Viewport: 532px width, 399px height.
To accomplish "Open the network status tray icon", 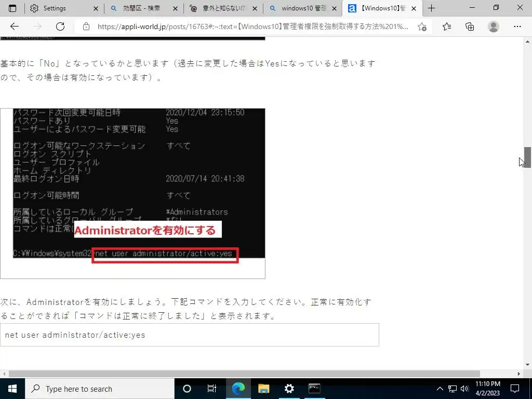I will pos(453,389).
